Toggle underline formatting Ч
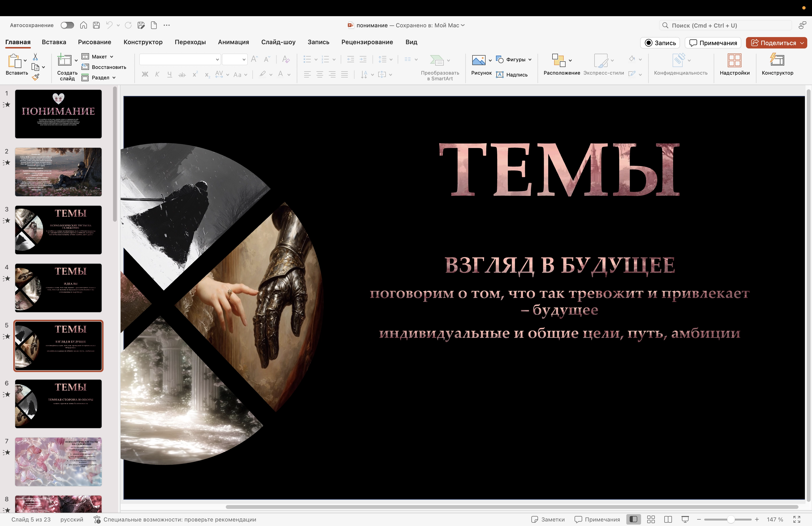812x526 pixels. [x=170, y=74]
